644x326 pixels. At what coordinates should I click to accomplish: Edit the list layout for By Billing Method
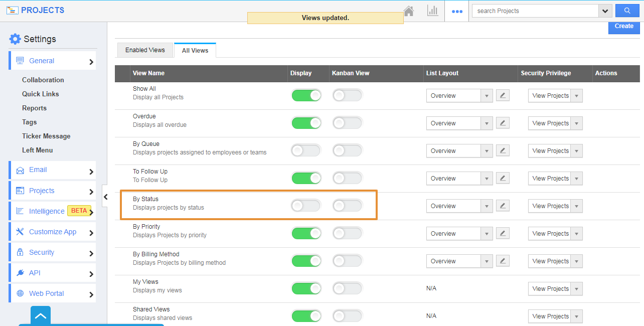click(x=503, y=261)
